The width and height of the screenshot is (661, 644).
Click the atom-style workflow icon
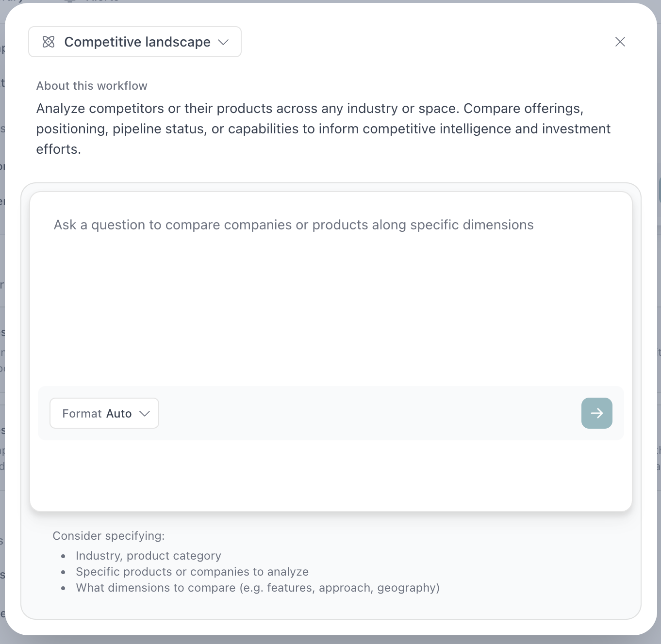tap(49, 42)
